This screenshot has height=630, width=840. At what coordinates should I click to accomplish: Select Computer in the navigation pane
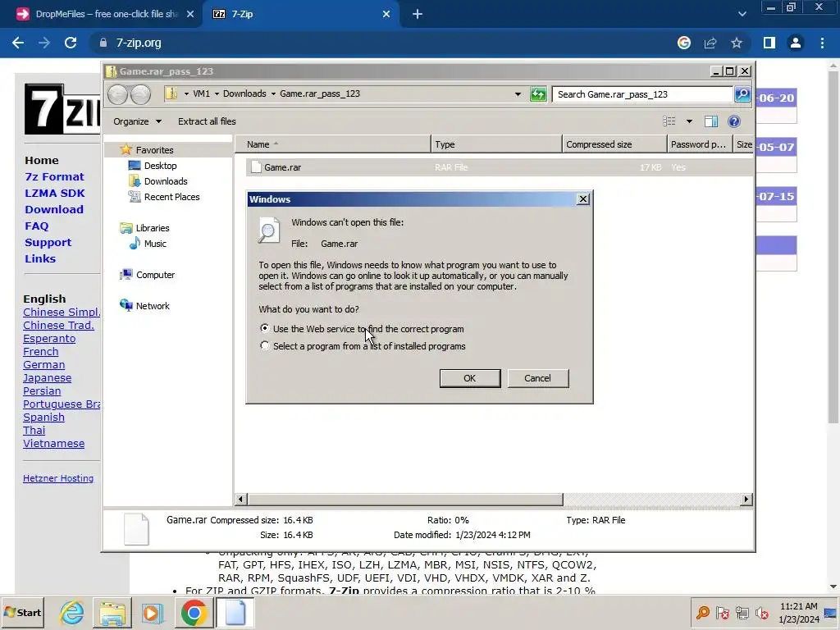155,274
